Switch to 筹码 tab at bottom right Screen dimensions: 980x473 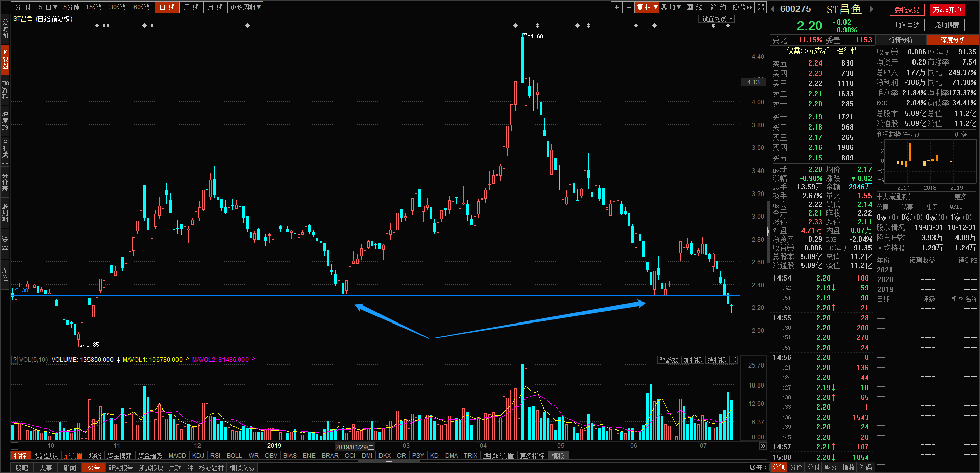coord(865,467)
